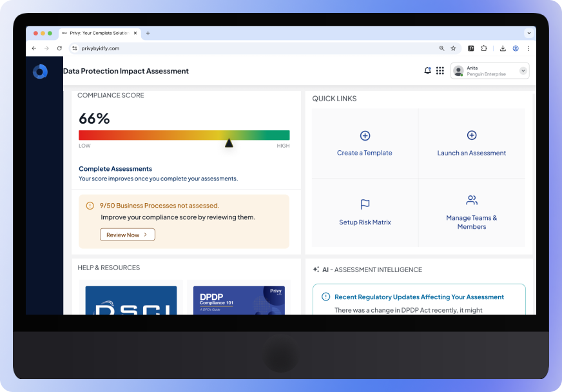Image resolution: width=562 pixels, height=392 pixels.
Task: Open the notifications bell
Action: (427, 71)
